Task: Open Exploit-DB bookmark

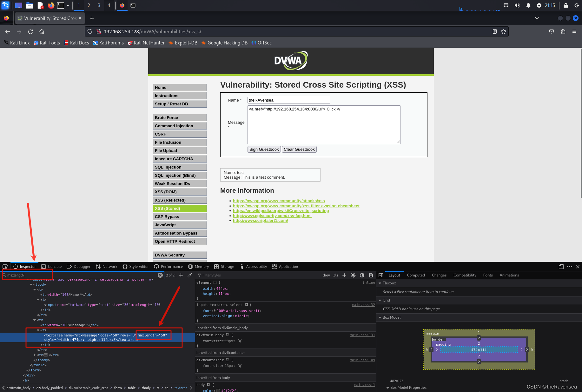Action: coord(183,43)
